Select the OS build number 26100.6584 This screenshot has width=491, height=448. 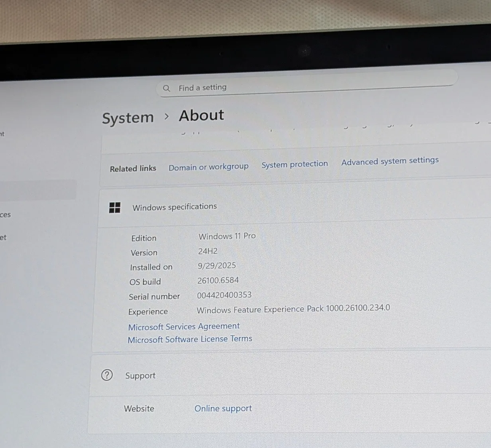218,280
